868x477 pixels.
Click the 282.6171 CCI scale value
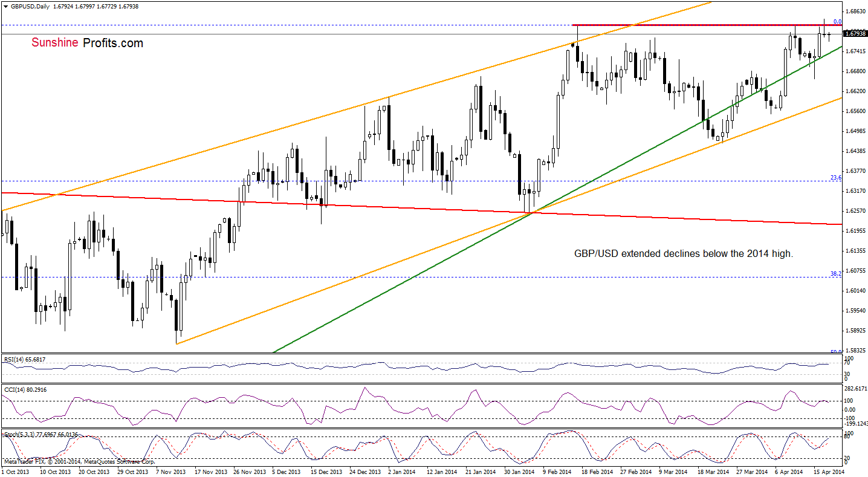pos(856,390)
